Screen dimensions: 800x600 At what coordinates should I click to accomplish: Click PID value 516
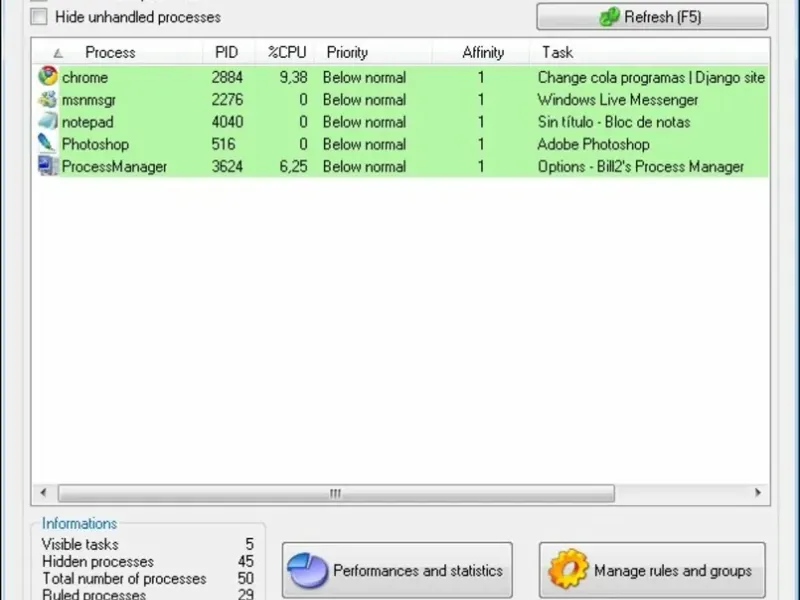point(223,144)
